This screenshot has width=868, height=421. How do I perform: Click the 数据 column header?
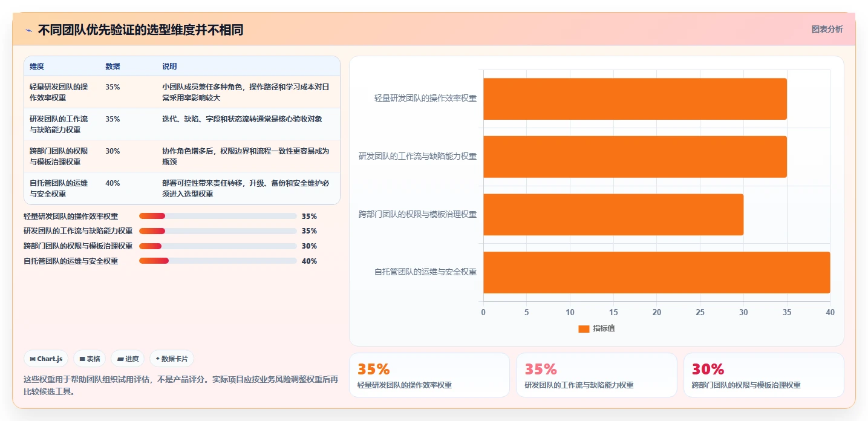113,67
